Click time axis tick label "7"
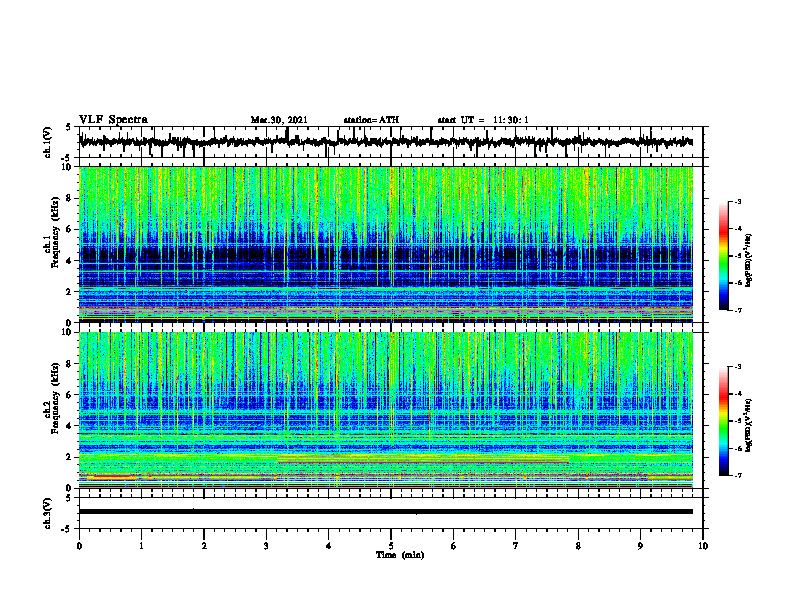792x612 pixels. [516, 546]
